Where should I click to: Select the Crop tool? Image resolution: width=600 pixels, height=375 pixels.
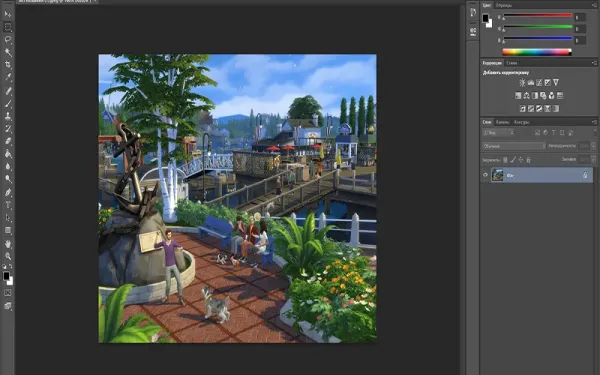[8, 65]
